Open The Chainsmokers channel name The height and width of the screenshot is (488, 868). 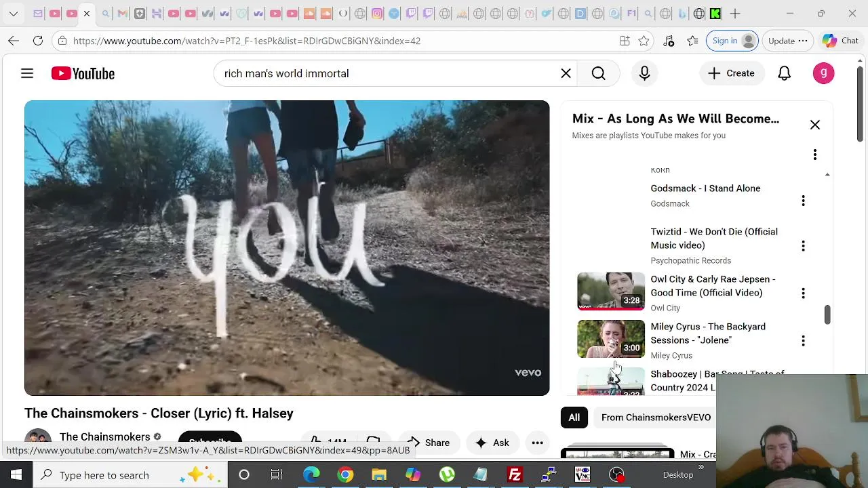pos(104,437)
